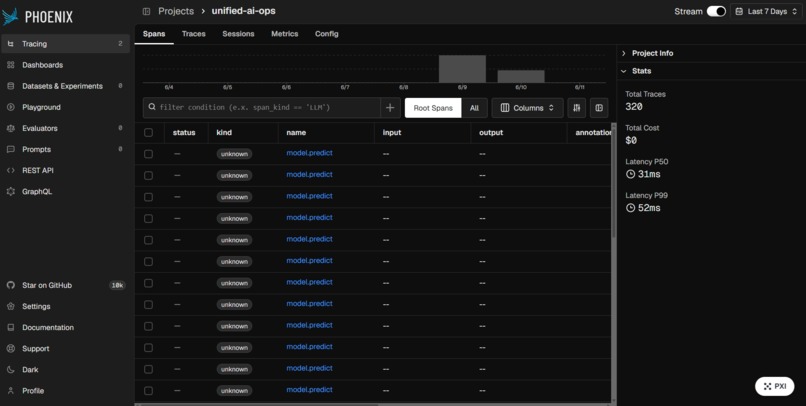
Task: Open the PXI assistant button
Action: point(774,386)
